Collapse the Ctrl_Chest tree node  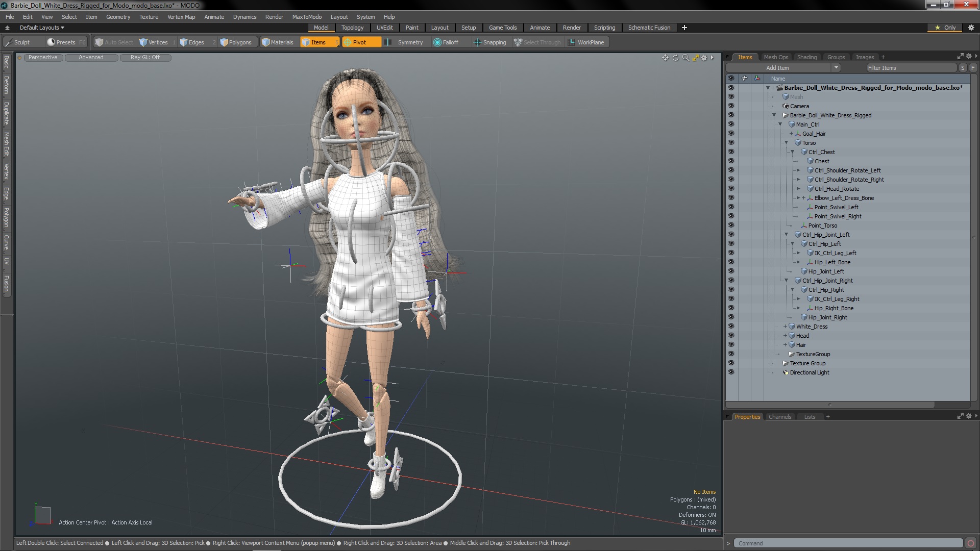click(792, 152)
